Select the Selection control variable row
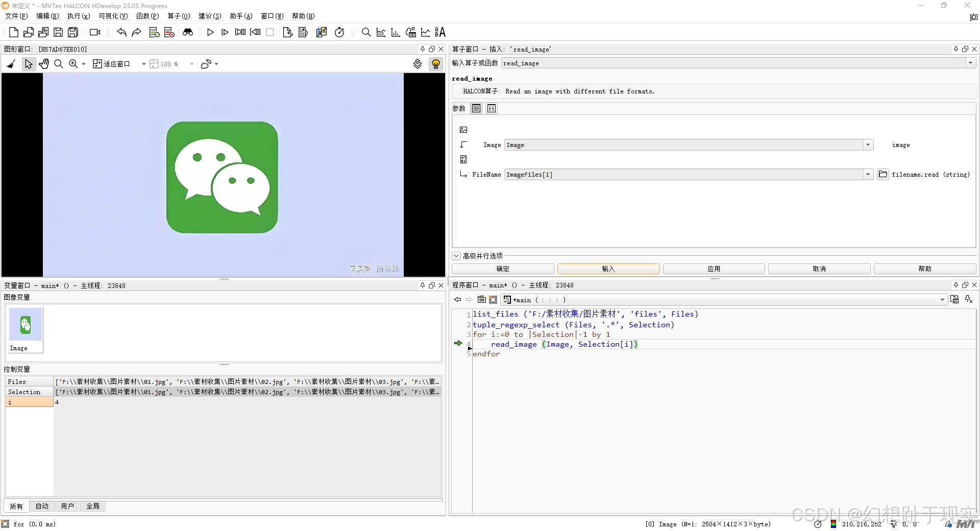Viewport: 980px width, 531px height. pyautogui.click(x=223, y=392)
